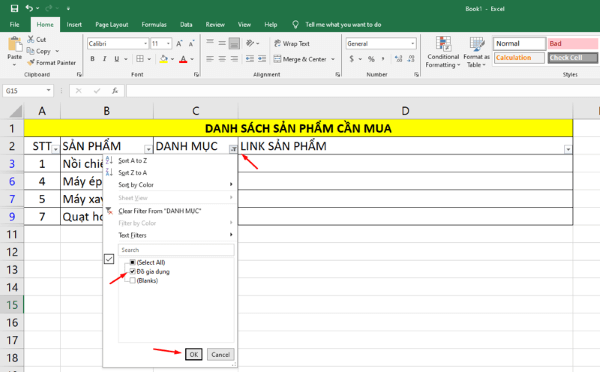This screenshot has width=600, height=372.
Task: Open the File tab
Action: (15, 24)
